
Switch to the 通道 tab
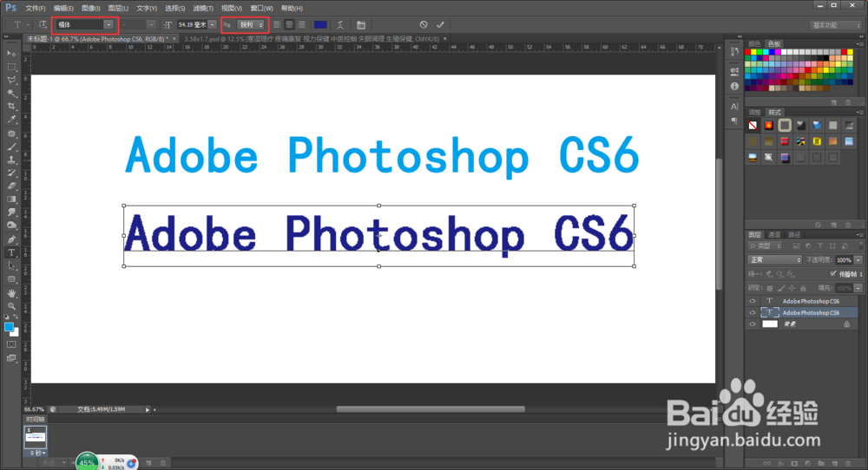[x=774, y=235]
